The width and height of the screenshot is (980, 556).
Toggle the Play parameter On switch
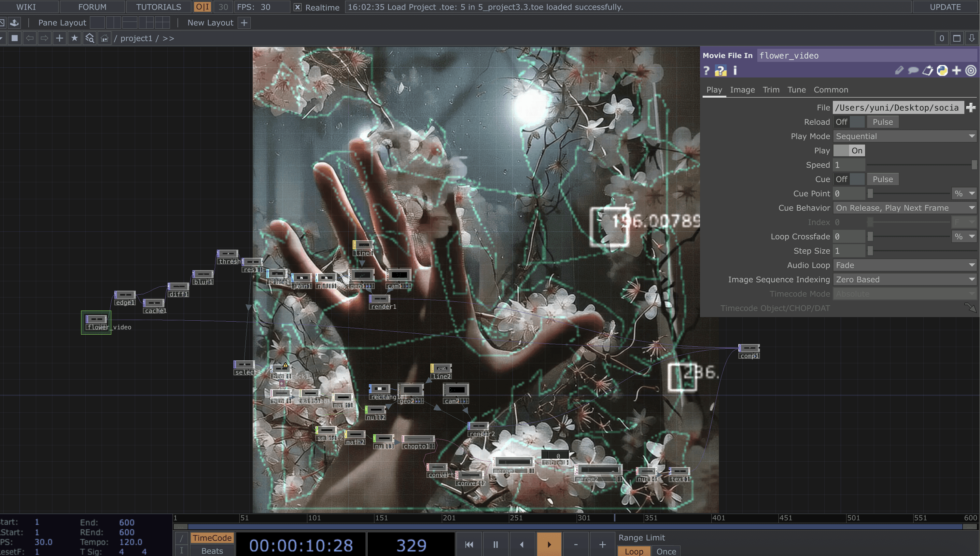point(848,150)
